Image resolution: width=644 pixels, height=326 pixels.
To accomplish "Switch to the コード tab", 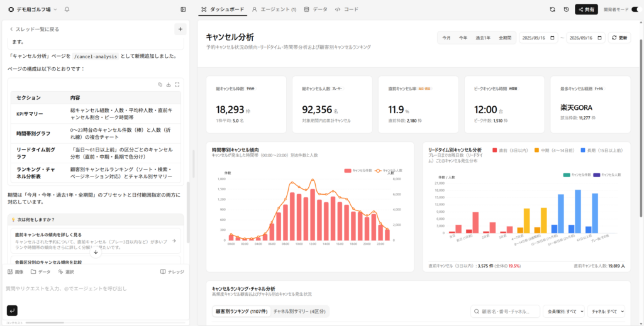I will (347, 9).
